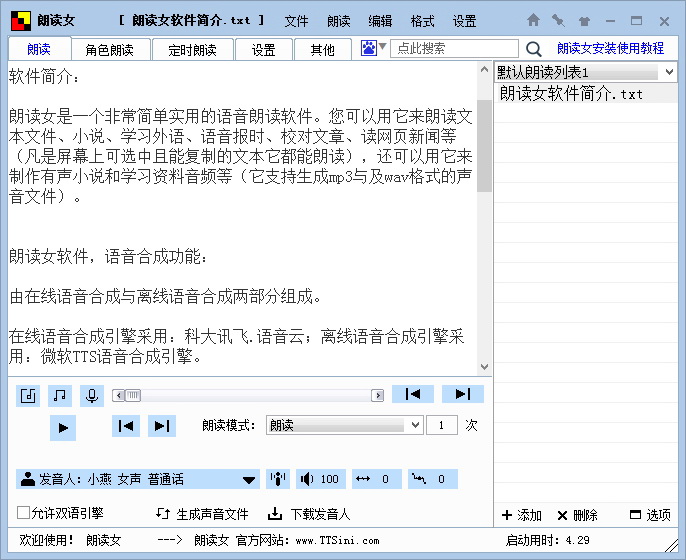
Task: Click 下载发音人 text button
Action: tap(321, 514)
